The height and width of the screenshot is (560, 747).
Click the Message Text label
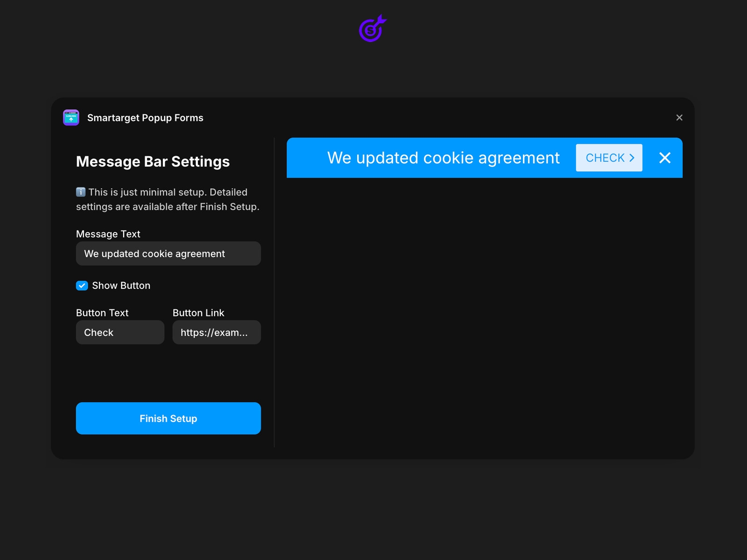pyautogui.click(x=108, y=234)
